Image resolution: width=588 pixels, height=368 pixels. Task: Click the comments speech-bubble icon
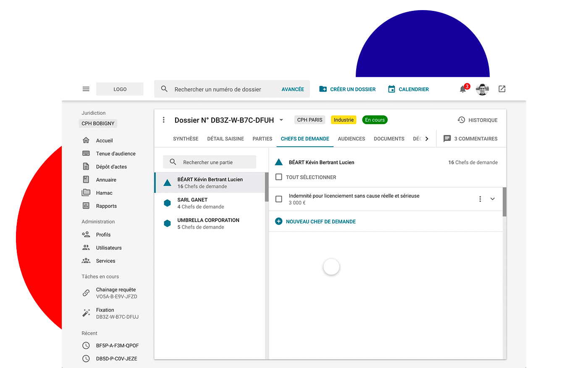(x=447, y=138)
